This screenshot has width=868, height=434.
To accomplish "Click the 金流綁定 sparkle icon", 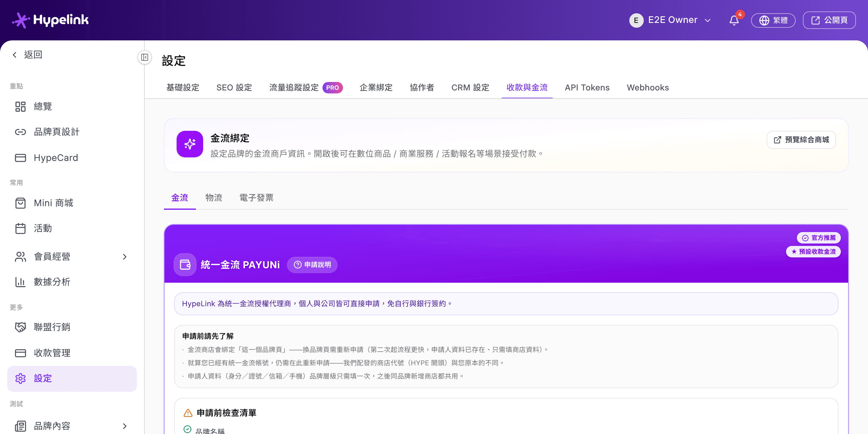I will [190, 144].
